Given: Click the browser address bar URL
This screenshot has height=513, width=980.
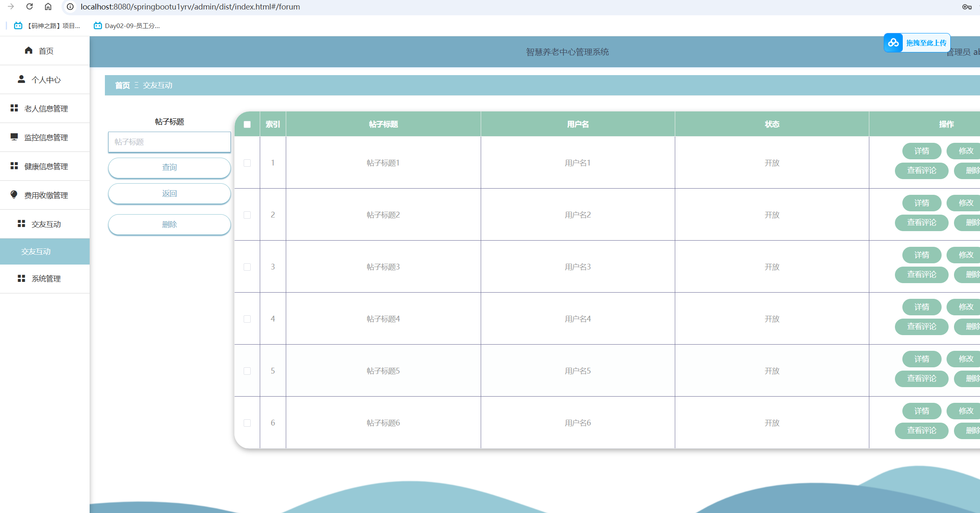Looking at the screenshot, I should click(190, 7).
